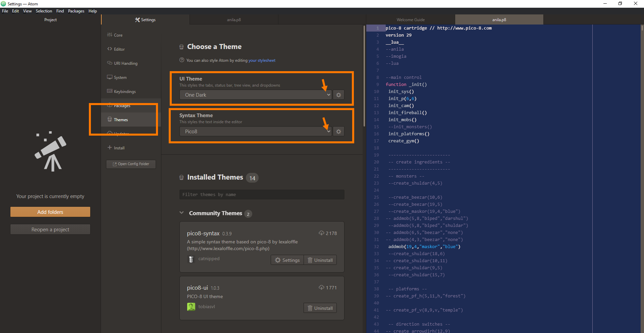Click Reopen a project button
The width and height of the screenshot is (644, 333).
[x=50, y=230]
